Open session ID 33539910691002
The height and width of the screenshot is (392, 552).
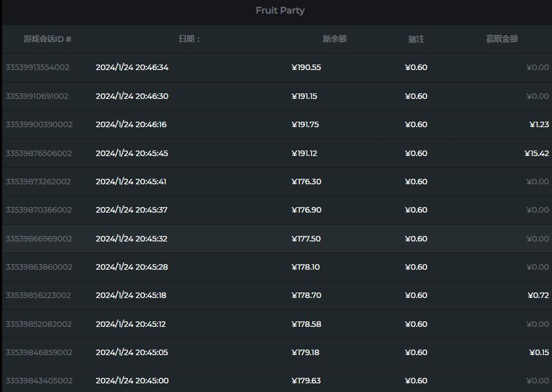37,96
